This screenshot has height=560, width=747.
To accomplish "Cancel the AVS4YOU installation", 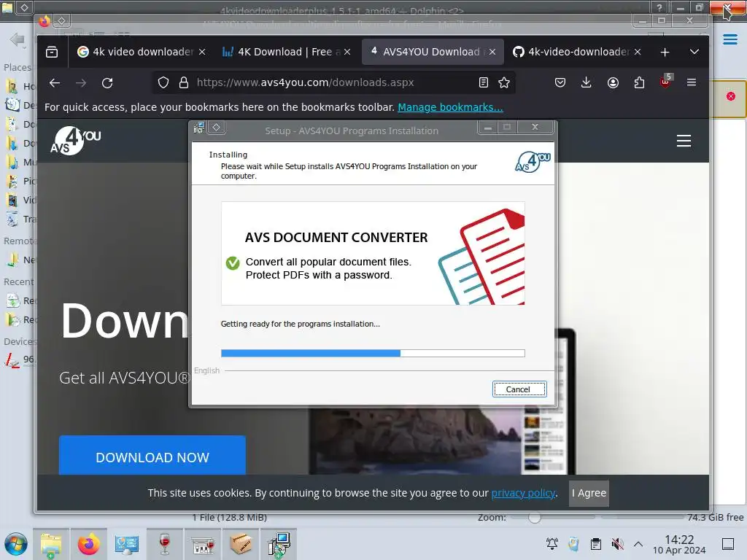I will pyautogui.click(x=519, y=389).
